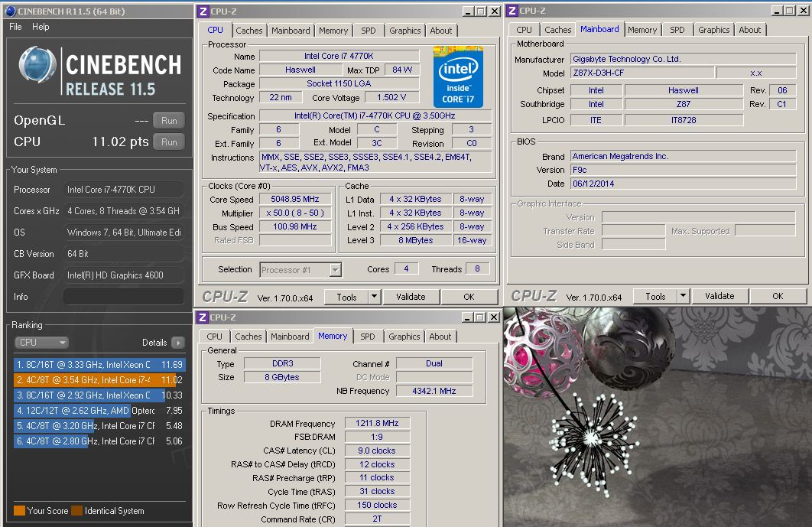
Task: Open Graphics tab in top-middle CPU-Z window
Action: click(405, 31)
